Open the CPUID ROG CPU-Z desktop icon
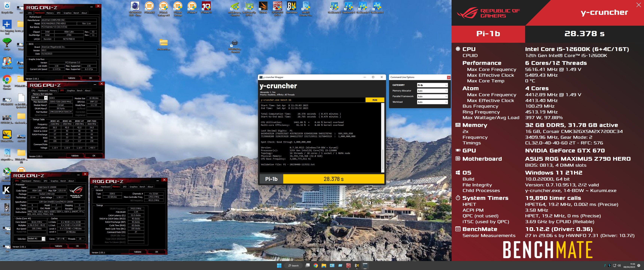 pyautogui.click(x=277, y=8)
